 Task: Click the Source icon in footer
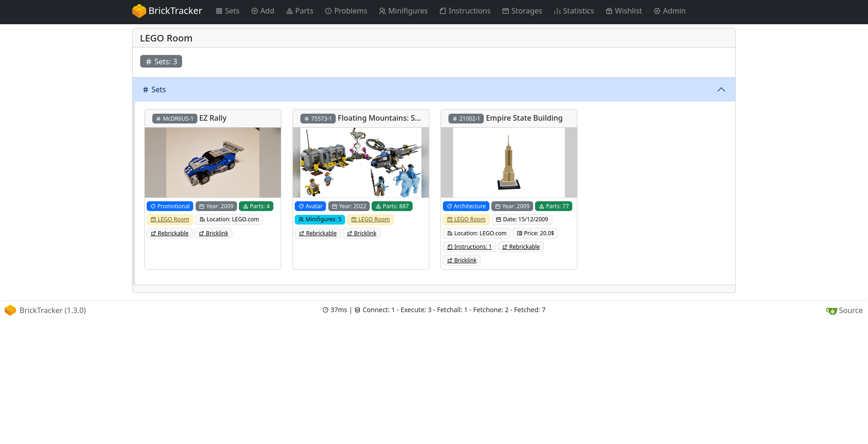(x=831, y=311)
